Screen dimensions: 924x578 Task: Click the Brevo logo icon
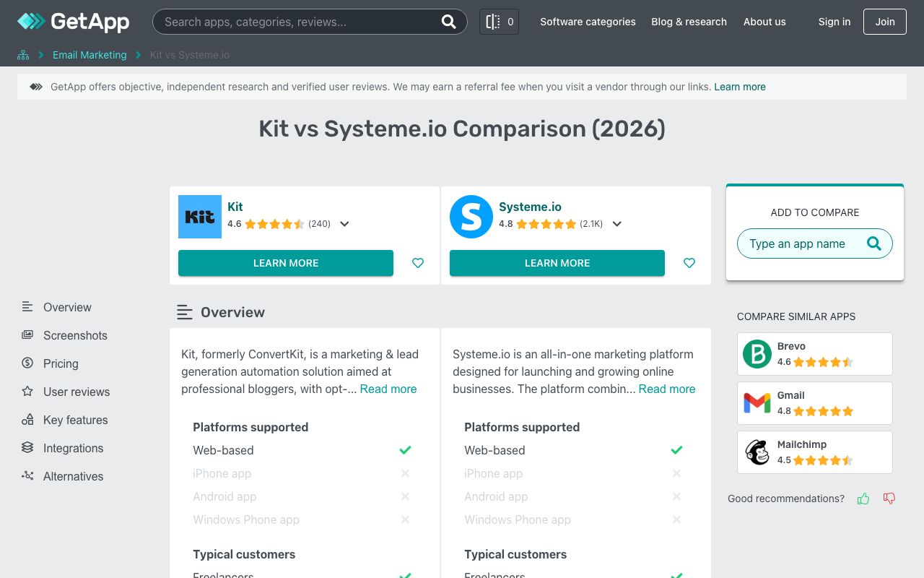coord(757,354)
